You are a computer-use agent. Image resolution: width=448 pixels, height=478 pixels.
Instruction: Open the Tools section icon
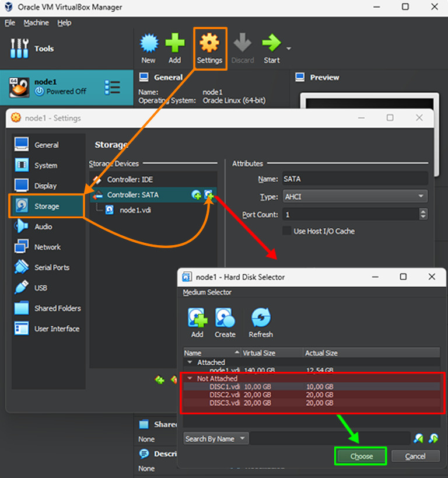click(x=19, y=48)
